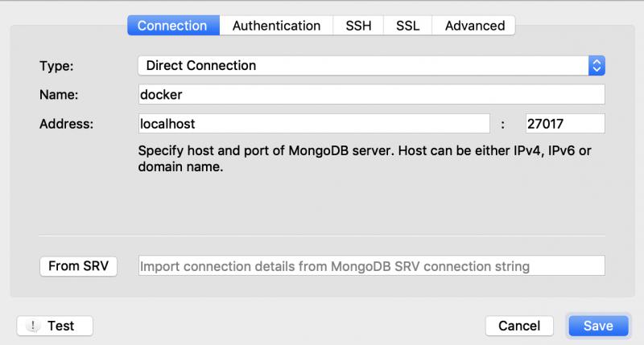Save the connection settings
The width and height of the screenshot is (644, 345).
[598, 326]
